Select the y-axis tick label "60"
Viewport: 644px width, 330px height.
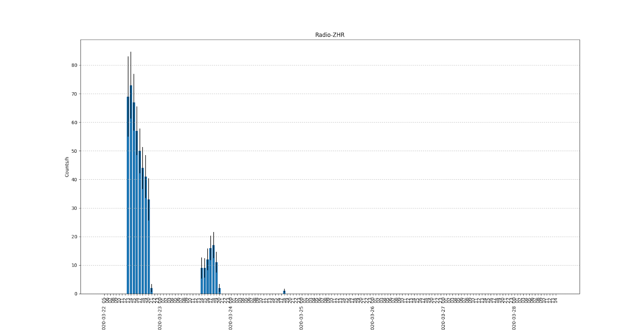74,122
